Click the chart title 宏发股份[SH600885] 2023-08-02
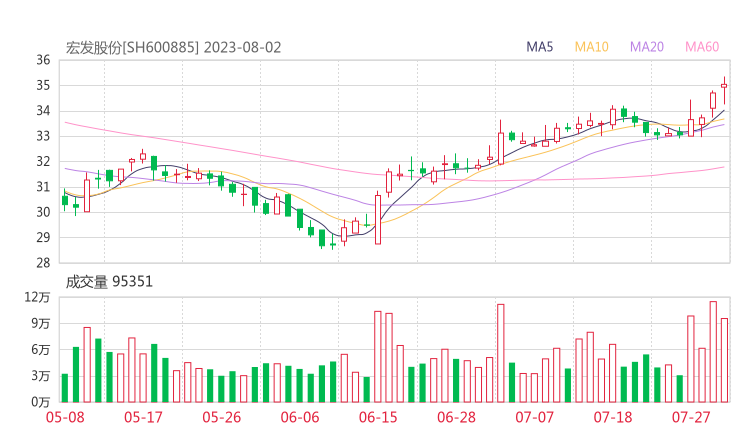Screen dimensions: 740x440 (x=173, y=48)
